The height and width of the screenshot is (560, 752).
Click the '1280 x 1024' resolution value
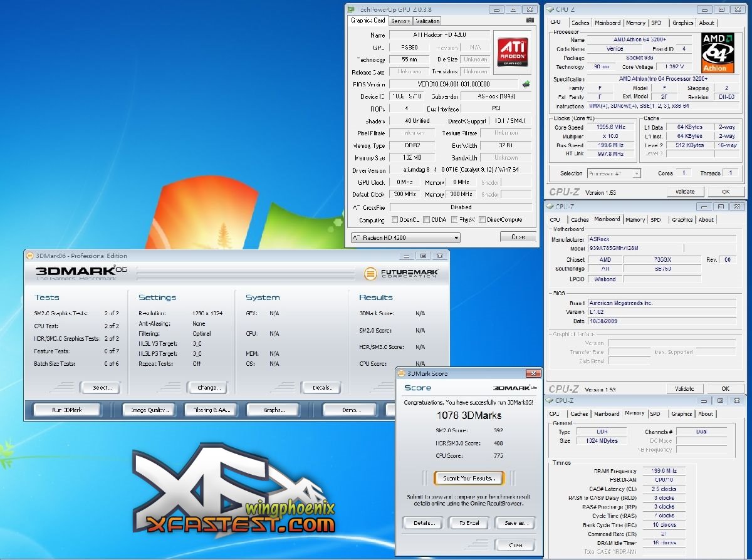207,313
